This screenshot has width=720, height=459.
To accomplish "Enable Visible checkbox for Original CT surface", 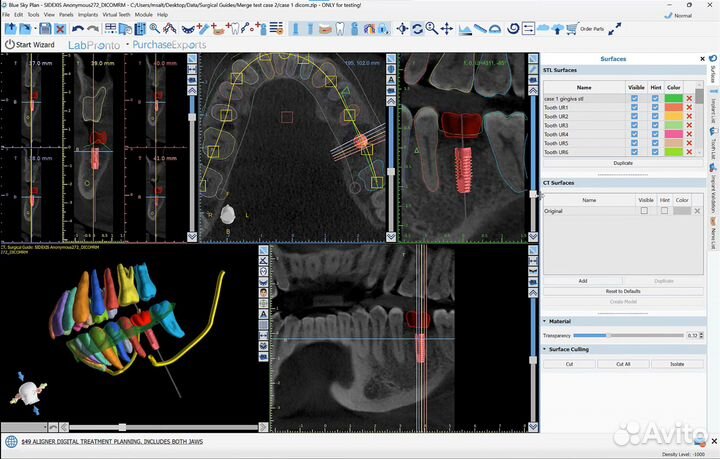I will pyautogui.click(x=643, y=211).
